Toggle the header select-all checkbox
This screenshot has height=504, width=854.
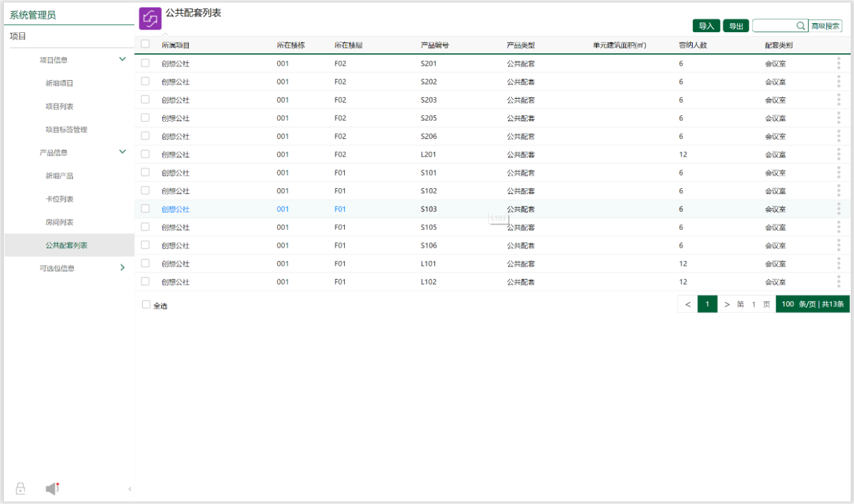click(145, 44)
